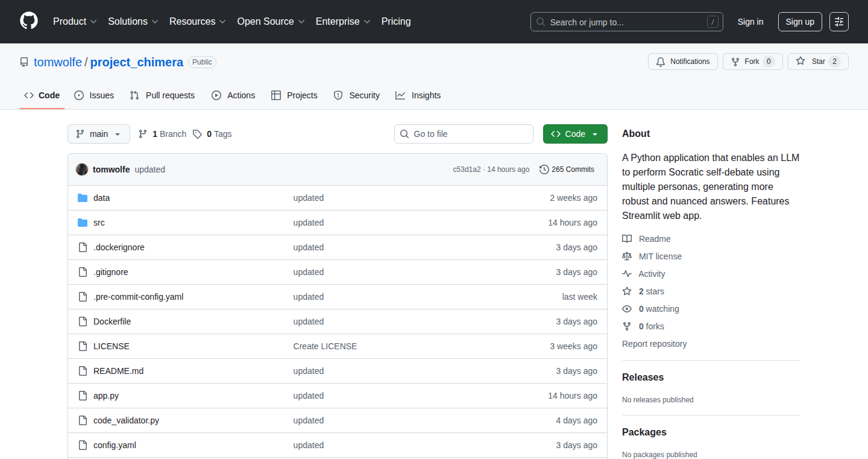
Task: Expand the Solutions menu
Action: coord(133,21)
